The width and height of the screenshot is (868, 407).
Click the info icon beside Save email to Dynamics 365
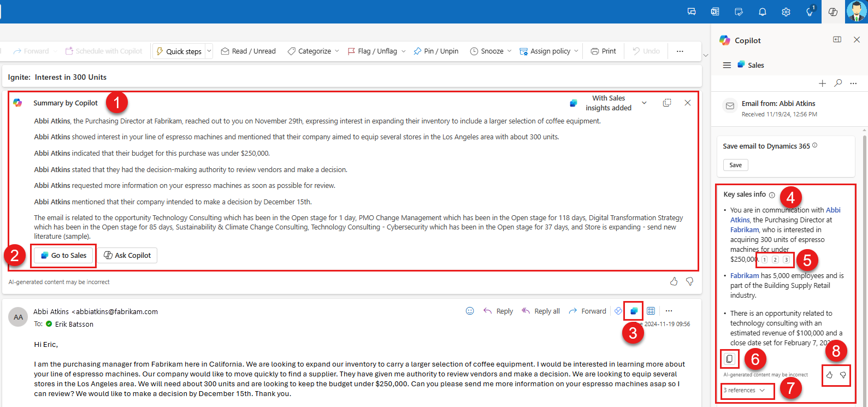pyautogui.click(x=815, y=145)
